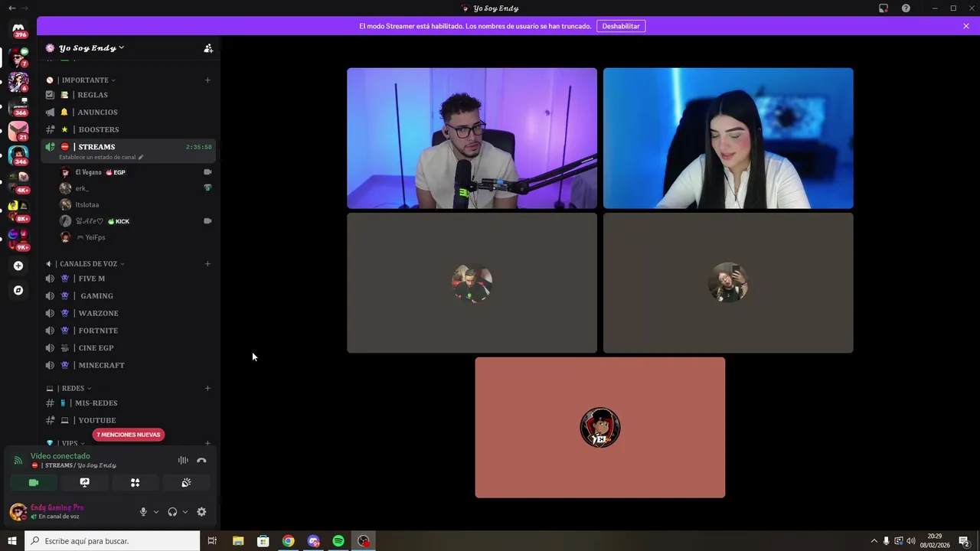The width and height of the screenshot is (980, 551).
Task: Toggle camera off with green video button
Action: [34, 483]
